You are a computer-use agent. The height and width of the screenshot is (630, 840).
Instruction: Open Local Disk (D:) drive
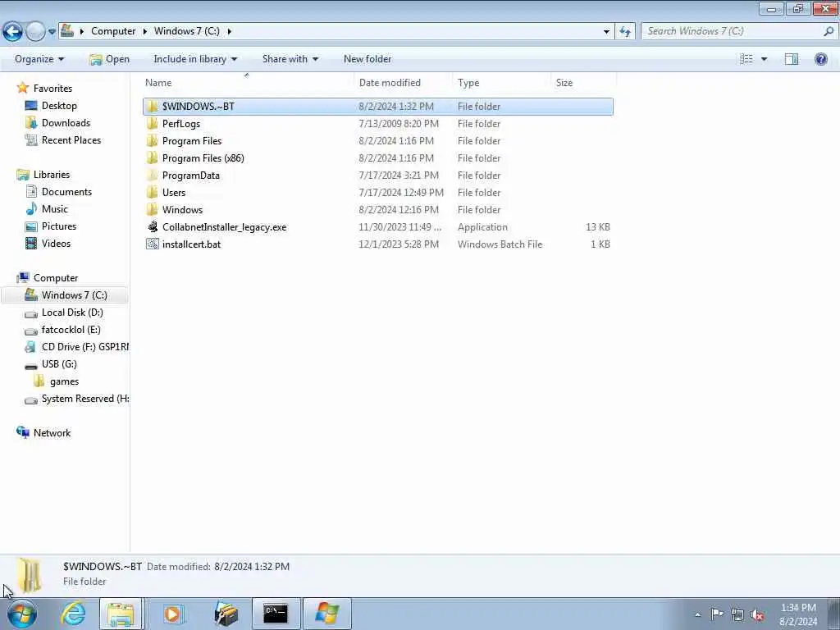tap(72, 313)
